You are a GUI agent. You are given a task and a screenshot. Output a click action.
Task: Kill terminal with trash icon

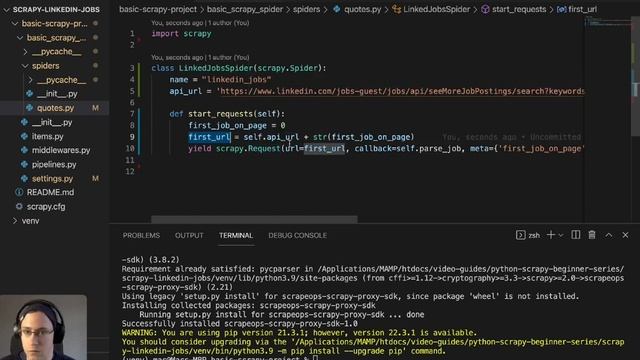click(x=592, y=235)
